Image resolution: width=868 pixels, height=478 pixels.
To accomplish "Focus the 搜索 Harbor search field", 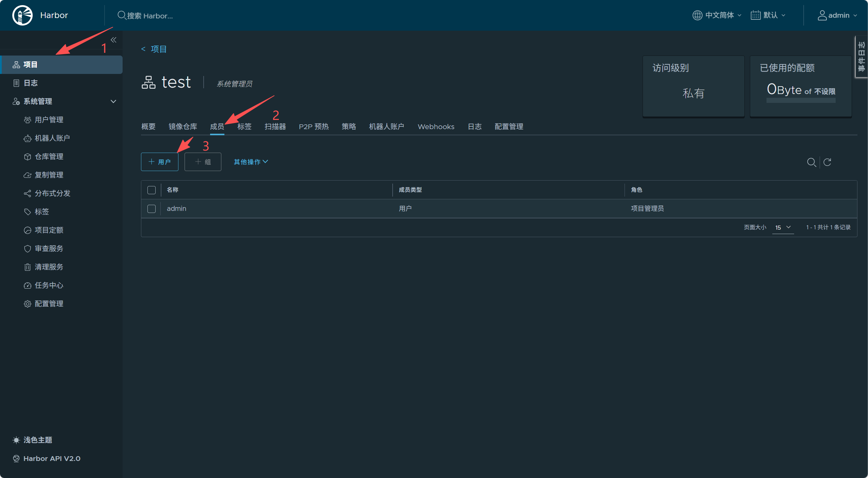I will (x=150, y=16).
